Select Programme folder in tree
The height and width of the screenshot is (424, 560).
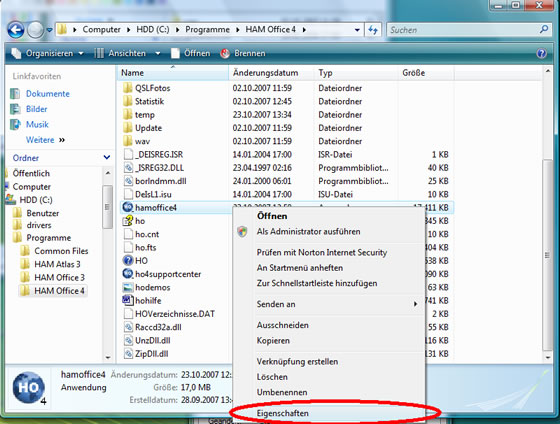point(49,238)
